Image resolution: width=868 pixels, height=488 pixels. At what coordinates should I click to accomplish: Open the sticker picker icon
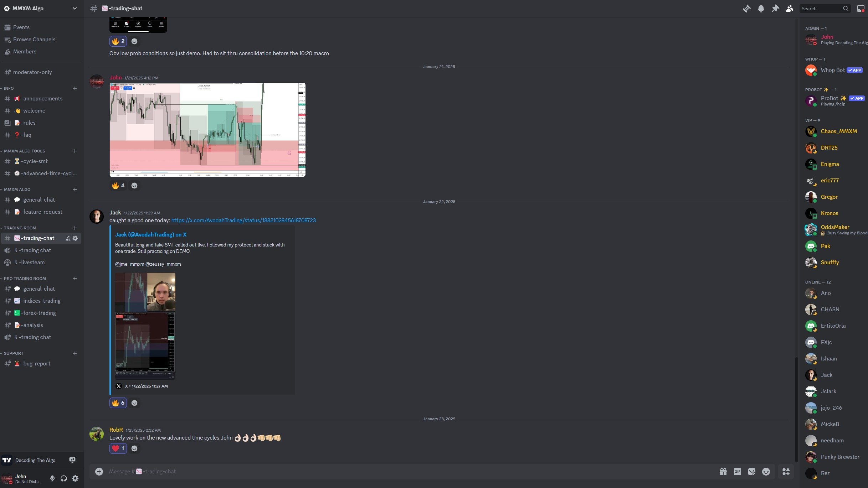[x=752, y=472]
